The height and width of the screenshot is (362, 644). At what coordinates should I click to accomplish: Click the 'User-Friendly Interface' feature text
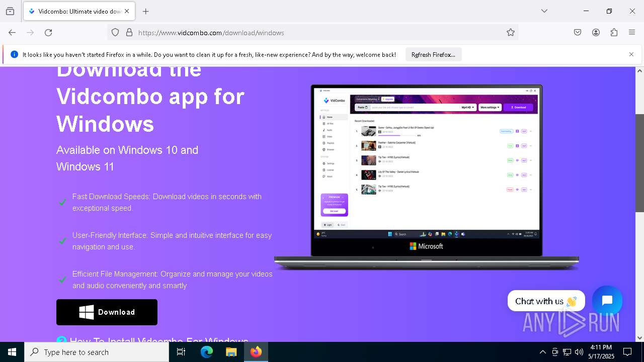[172, 241]
